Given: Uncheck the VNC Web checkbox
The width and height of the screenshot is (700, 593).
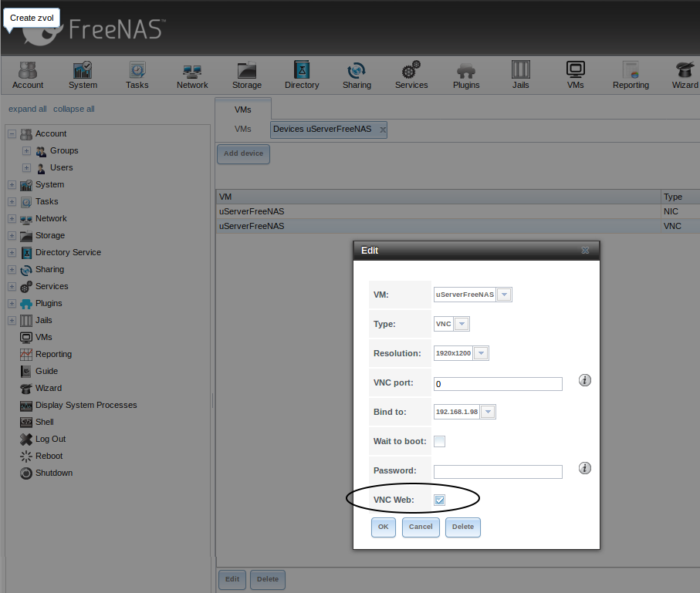Looking at the screenshot, I should [x=439, y=500].
